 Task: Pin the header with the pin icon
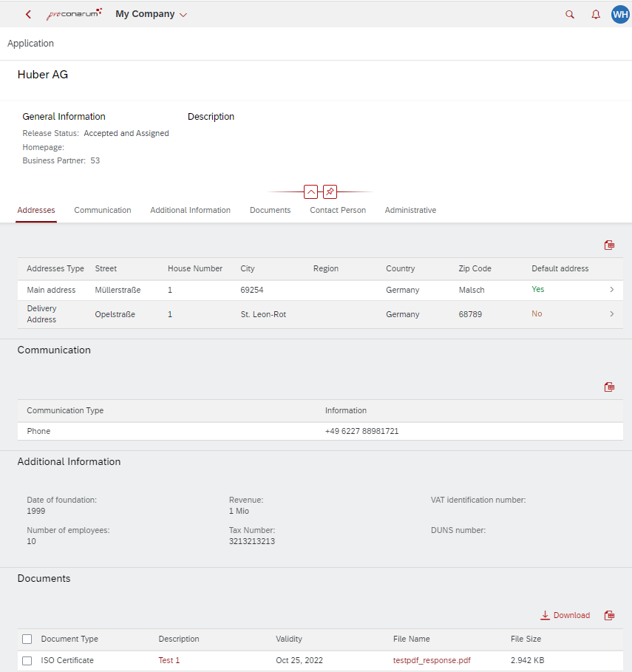[x=330, y=191]
